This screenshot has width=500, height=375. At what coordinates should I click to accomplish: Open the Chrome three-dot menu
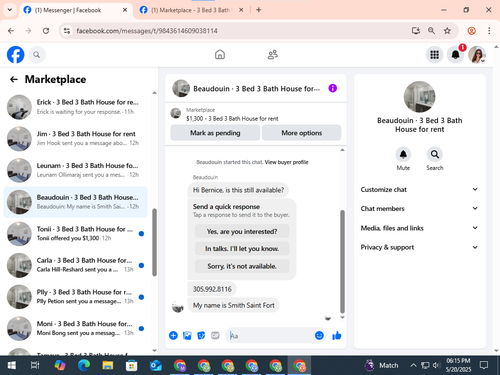[x=489, y=31]
